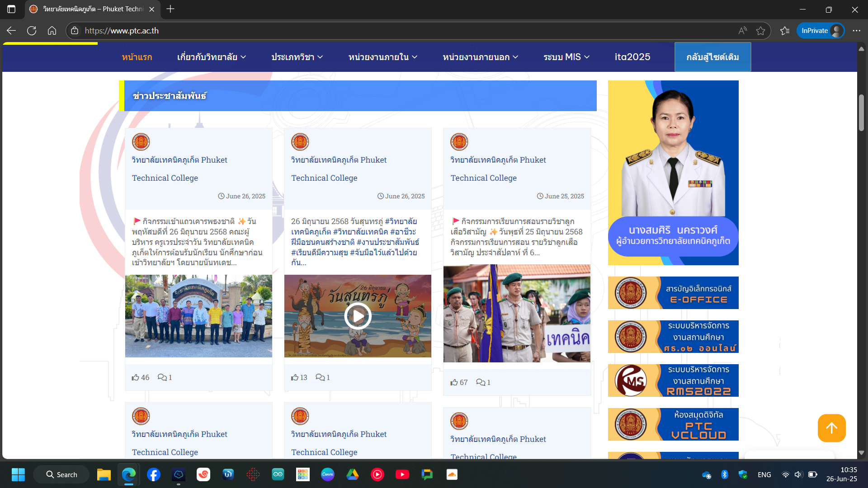This screenshot has height=488, width=868.
Task: Open Canva from the taskbar
Action: [x=327, y=474]
